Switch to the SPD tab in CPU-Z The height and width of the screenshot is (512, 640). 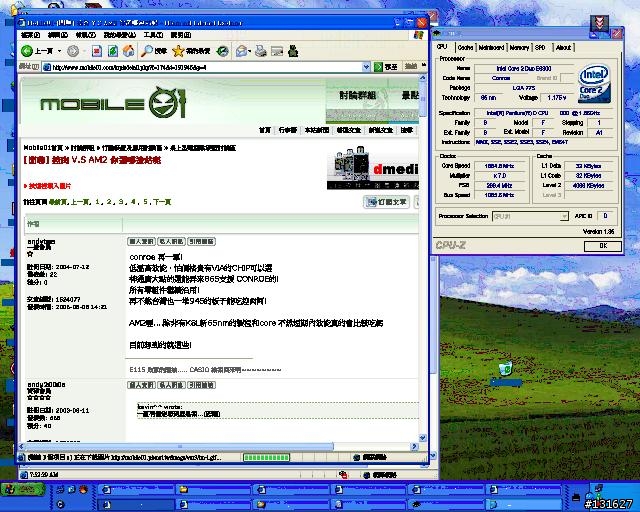coord(540,47)
